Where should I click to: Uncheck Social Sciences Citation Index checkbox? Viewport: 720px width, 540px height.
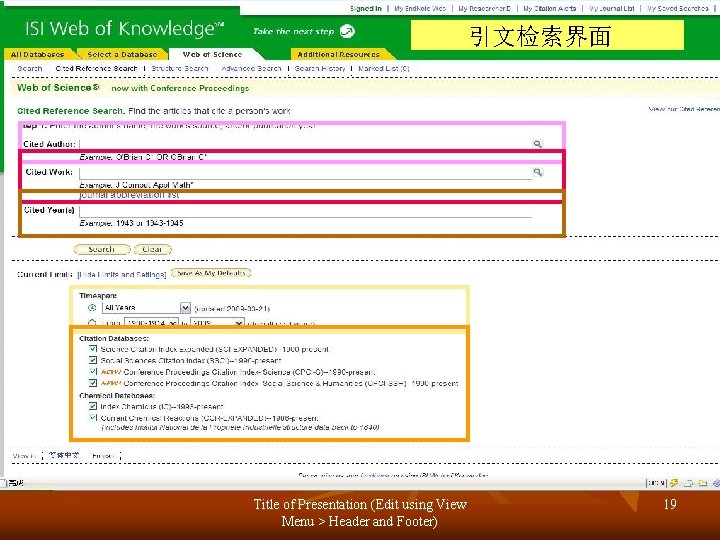(x=93, y=360)
